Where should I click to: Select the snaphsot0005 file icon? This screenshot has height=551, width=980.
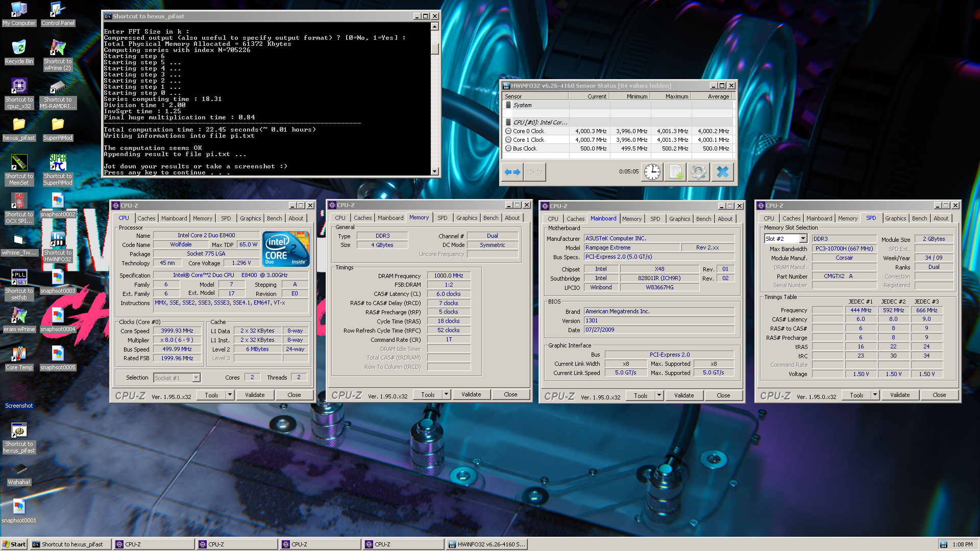click(x=58, y=358)
